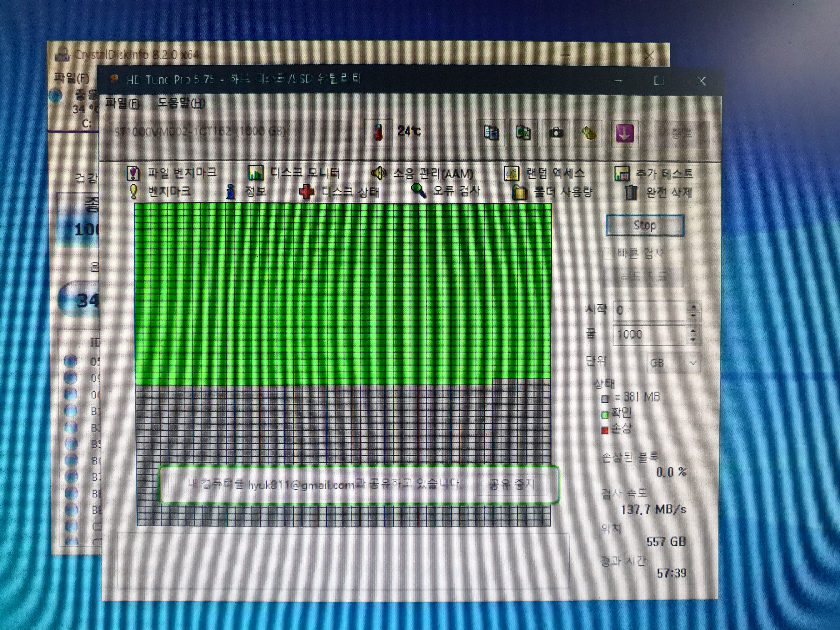Click the copy text to clipboard icon
The height and width of the screenshot is (630, 840).
pos(491,132)
